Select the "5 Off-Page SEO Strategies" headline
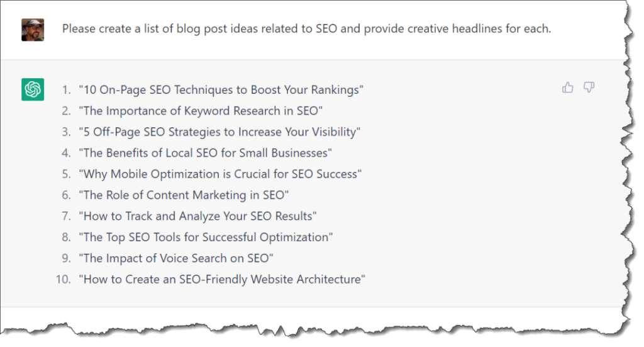The height and width of the screenshot is (347, 644). 219,132
